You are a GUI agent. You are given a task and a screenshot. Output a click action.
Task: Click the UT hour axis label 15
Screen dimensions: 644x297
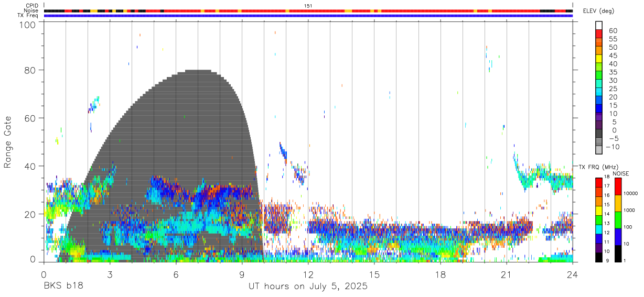click(x=374, y=274)
